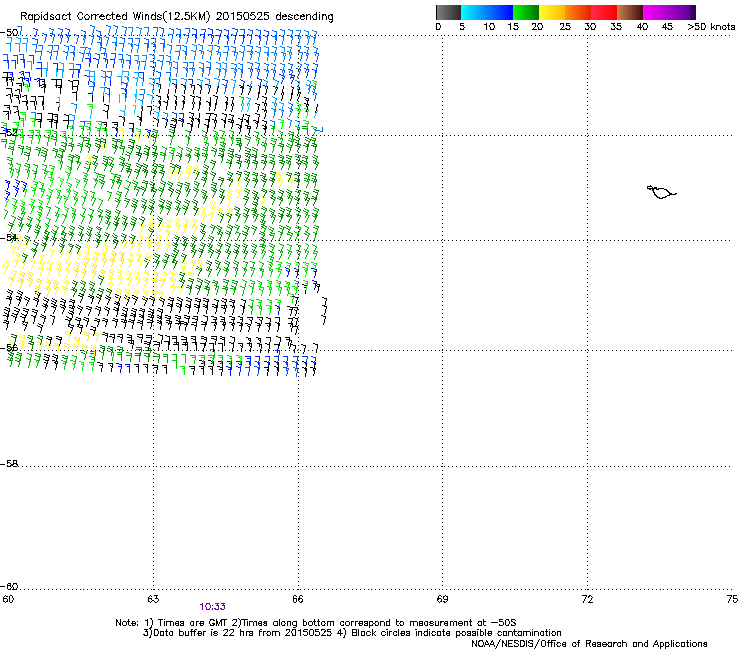Select the cyan 5-10 knots color swatch
This screenshot has width=740, height=650.
pos(474,12)
